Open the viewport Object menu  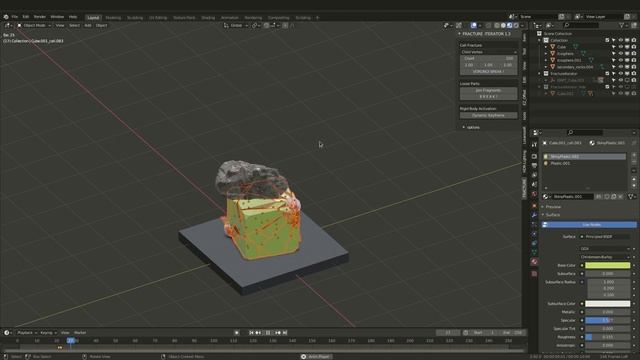pos(101,25)
